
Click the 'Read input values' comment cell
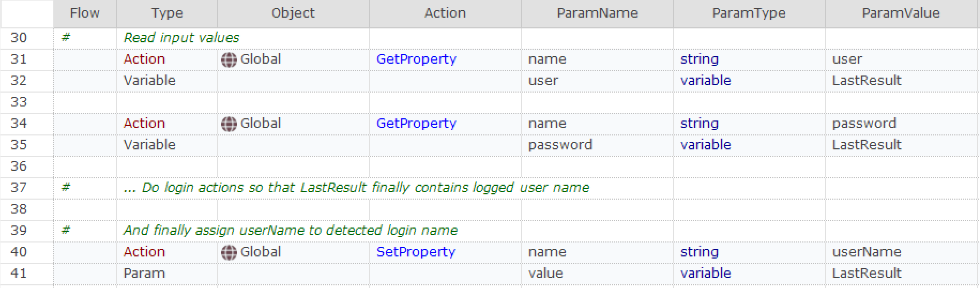point(181,38)
